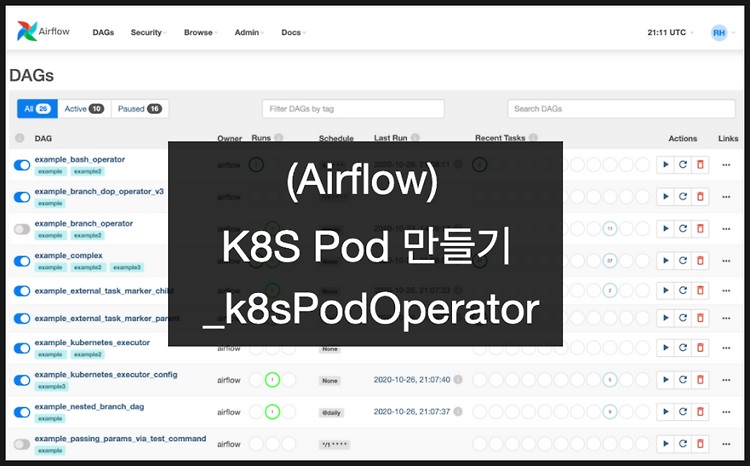Click the Search DAGs field
Viewport: 750px width, 466px height.
click(x=621, y=109)
